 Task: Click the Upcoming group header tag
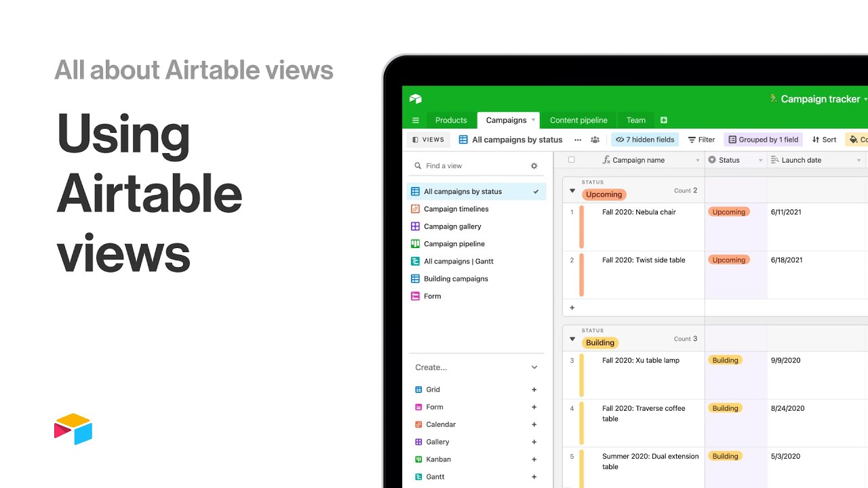point(604,195)
